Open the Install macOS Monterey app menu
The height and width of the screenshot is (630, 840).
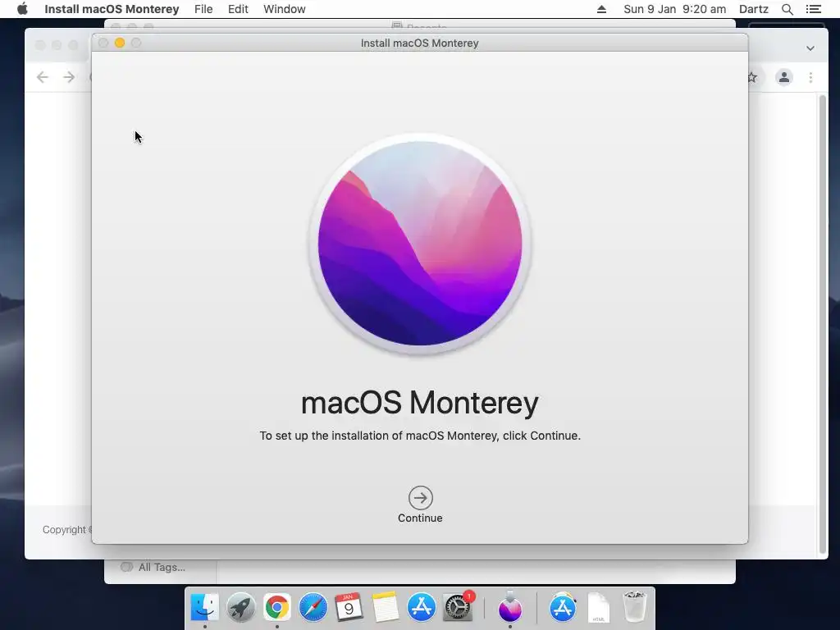[112, 9]
